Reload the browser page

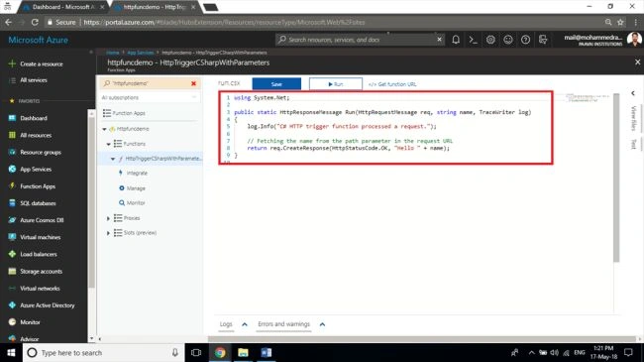coord(35,22)
